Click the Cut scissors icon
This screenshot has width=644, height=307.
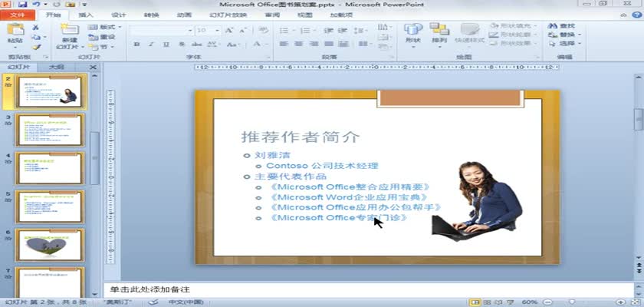(36, 27)
